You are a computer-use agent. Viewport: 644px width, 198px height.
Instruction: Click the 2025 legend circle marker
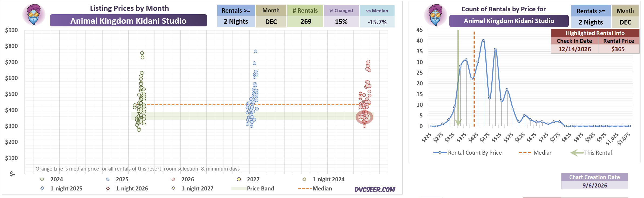pos(108,179)
